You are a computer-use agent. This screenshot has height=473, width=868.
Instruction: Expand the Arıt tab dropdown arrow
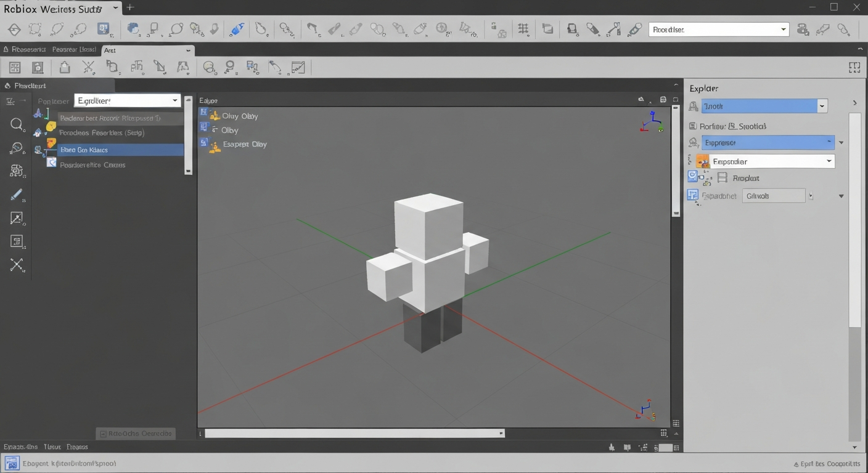tap(188, 51)
